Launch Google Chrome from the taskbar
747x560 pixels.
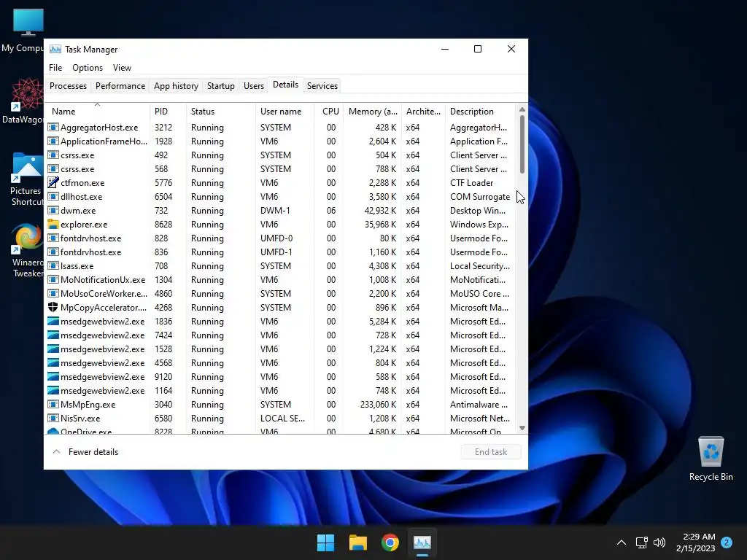[390, 542]
